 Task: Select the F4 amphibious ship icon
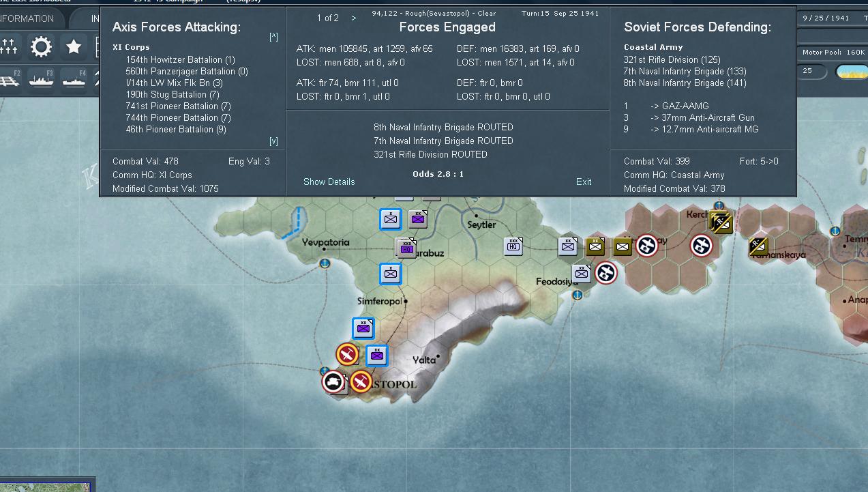(x=74, y=81)
